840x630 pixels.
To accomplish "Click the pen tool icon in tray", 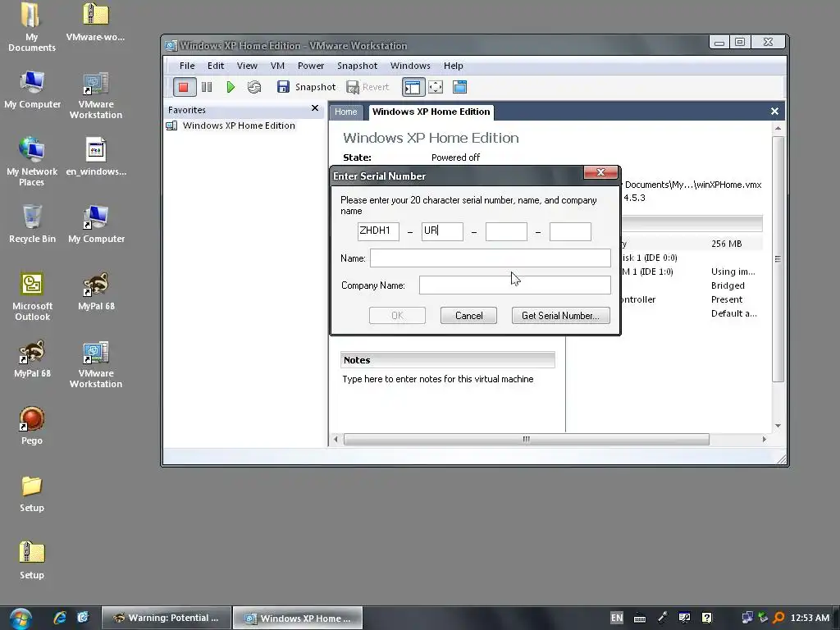I will (x=663, y=618).
